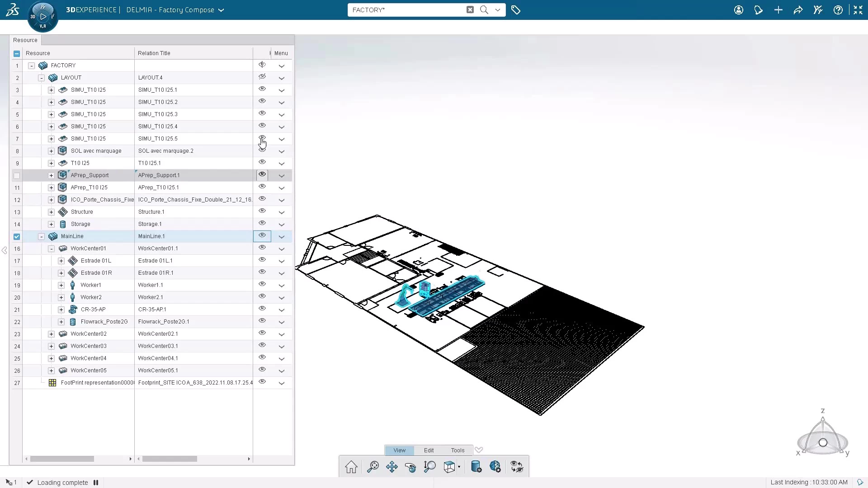Collapse the MainLine tree node
This screenshot has height=488, width=868.
click(x=41, y=236)
